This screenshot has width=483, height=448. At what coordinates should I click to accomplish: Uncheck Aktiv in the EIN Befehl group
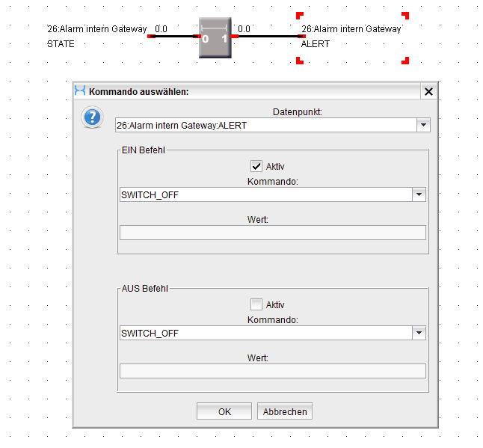256,166
